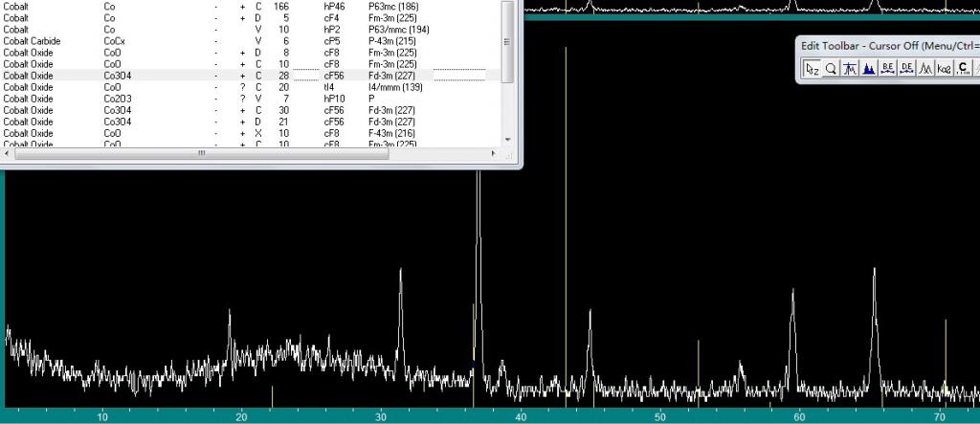
Task: Click the phase list scroll-down arrow
Action: (507, 140)
